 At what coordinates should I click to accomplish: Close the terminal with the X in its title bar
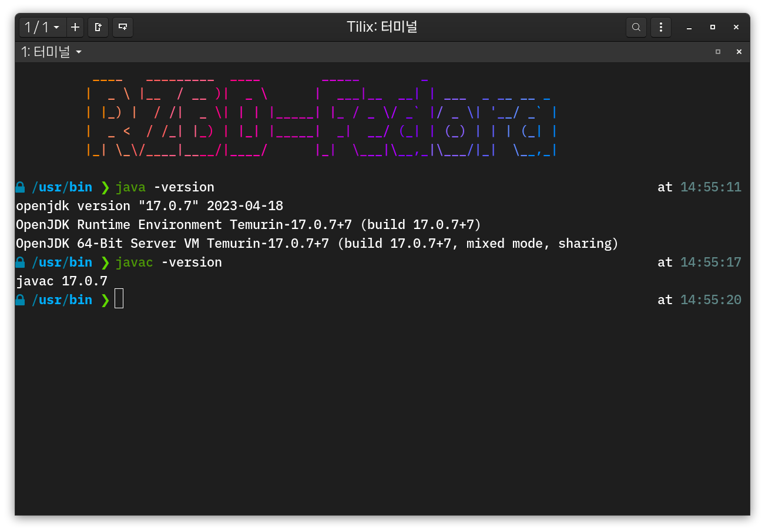pos(739,52)
